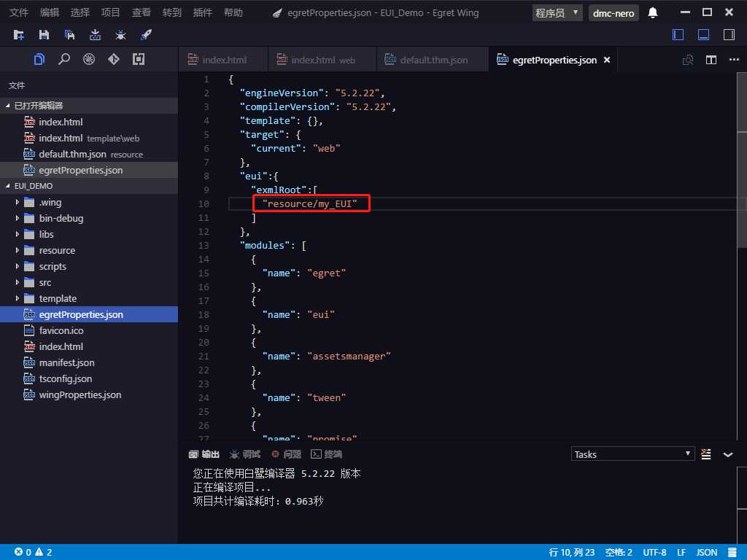The width and height of the screenshot is (747, 560).
Task: Open the 选择 menu
Action: pyautogui.click(x=80, y=12)
